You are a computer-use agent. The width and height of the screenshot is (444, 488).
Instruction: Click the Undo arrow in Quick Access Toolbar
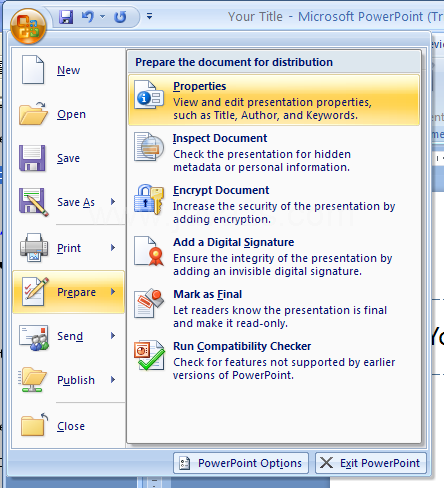pyautogui.click(x=88, y=16)
